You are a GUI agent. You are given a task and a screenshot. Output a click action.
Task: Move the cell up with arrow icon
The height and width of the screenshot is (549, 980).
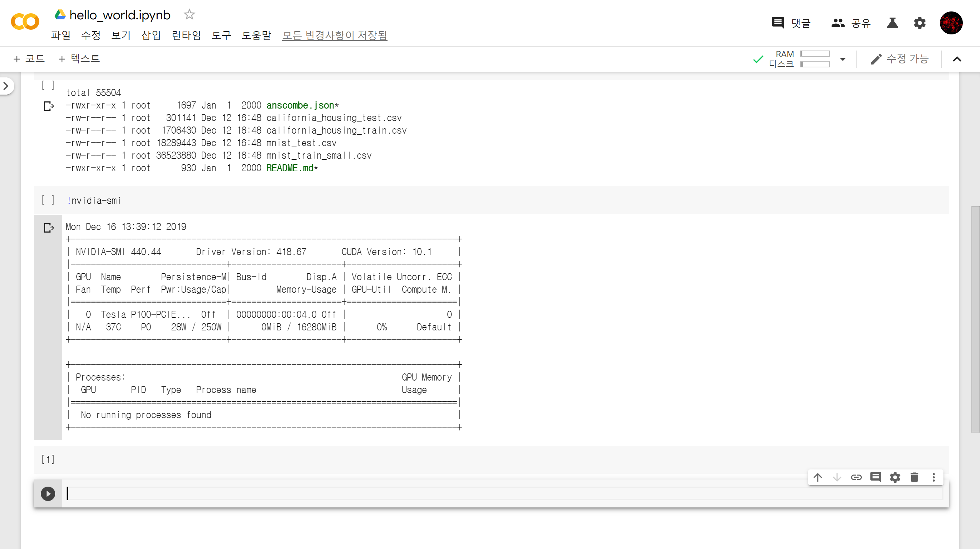coord(817,477)
